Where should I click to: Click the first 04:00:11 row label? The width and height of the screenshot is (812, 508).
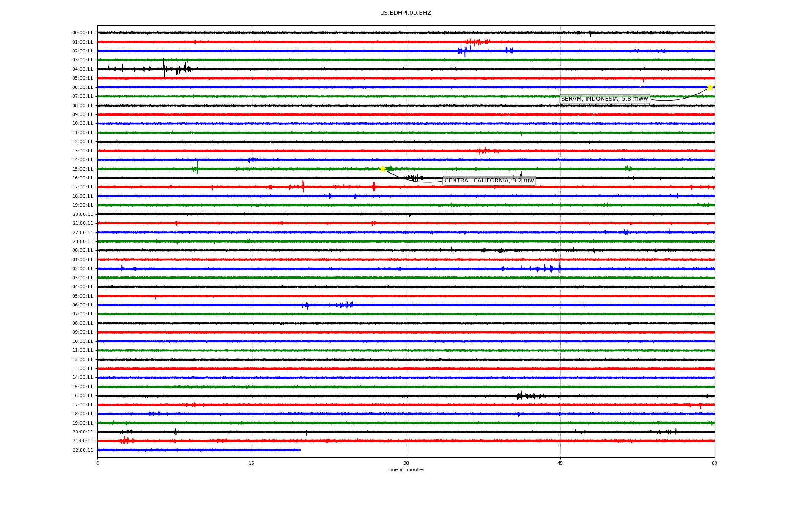coord(82,69)
